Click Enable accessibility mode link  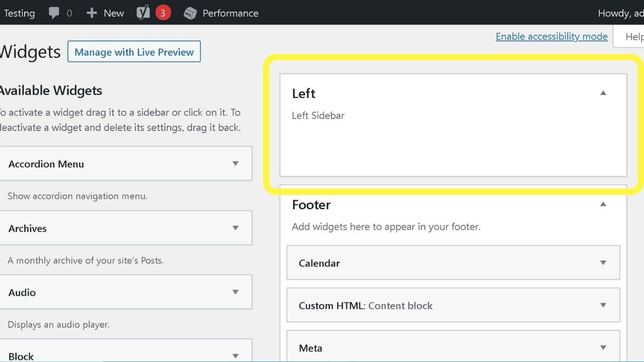[x=551, y=36]
